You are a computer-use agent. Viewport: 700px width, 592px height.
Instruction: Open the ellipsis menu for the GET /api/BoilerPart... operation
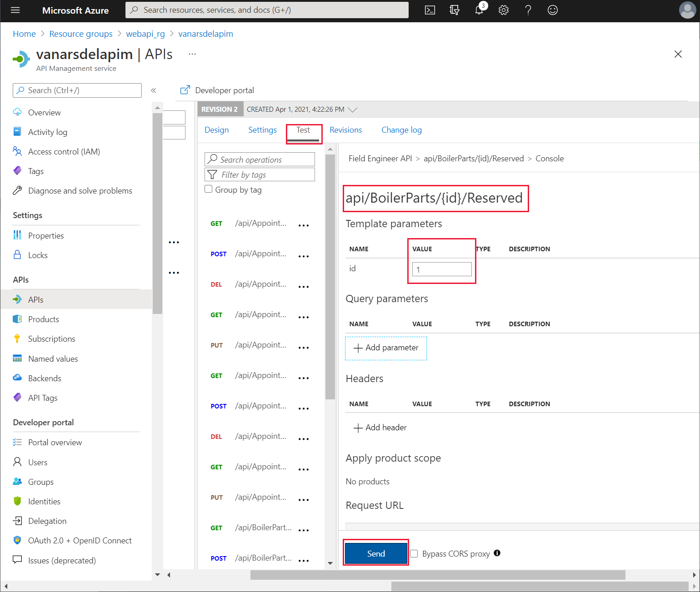(304, 530)
